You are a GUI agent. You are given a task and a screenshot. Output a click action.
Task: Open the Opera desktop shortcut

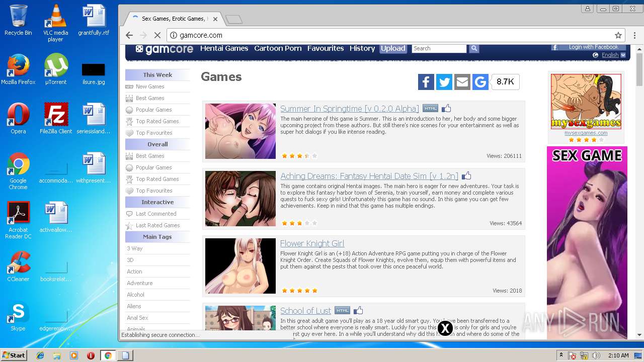tap(18, 118)
